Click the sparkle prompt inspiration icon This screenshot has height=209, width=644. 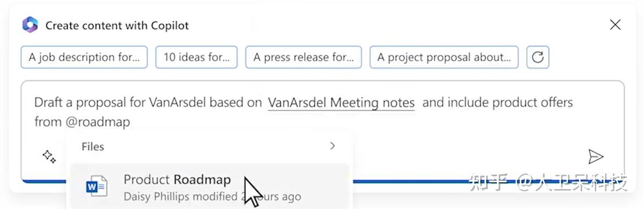49,156
